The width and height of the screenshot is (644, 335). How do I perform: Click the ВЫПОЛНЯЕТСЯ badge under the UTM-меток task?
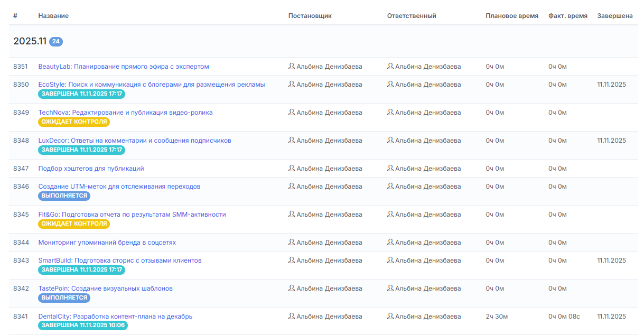point(64,196)
